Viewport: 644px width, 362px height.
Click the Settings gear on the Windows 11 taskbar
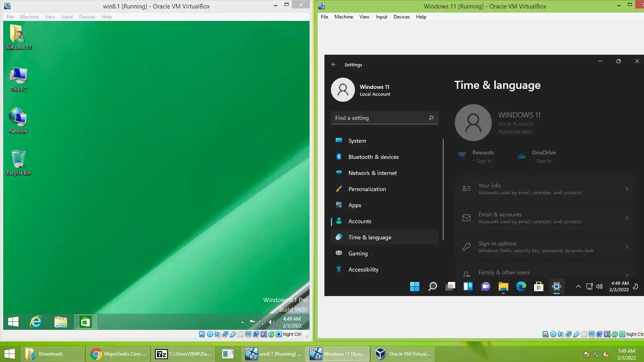(557, 286)
